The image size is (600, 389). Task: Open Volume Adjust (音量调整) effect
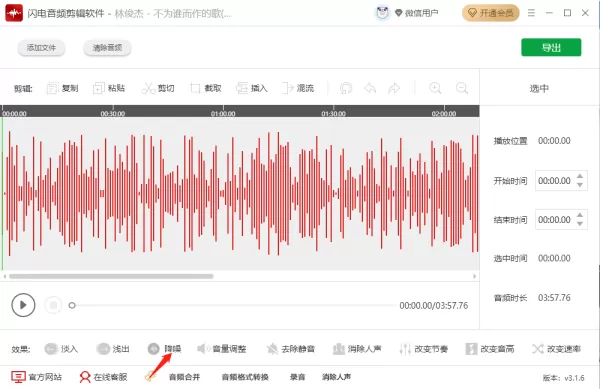click(x=222, y=349)
